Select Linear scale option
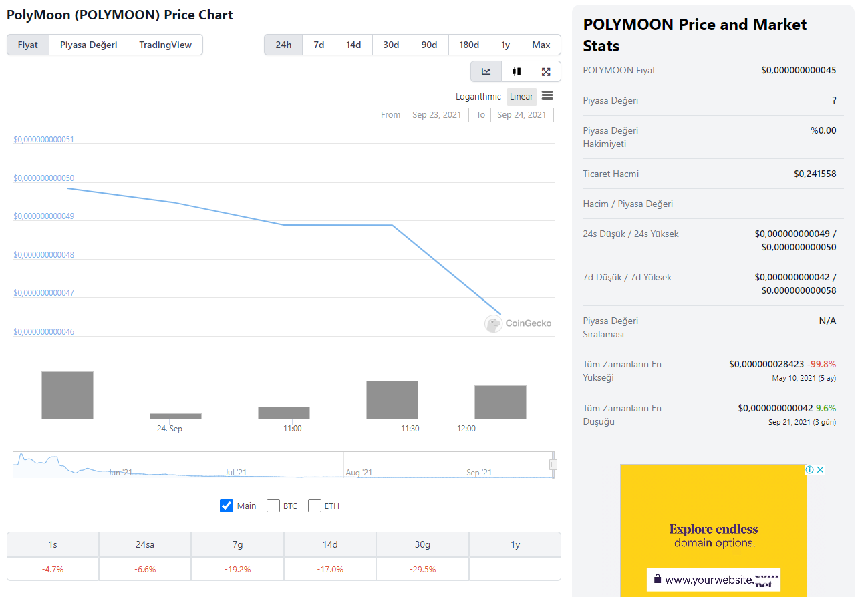Image resolution: width=868 pixels, height=597 pixels. coord(521,96)
